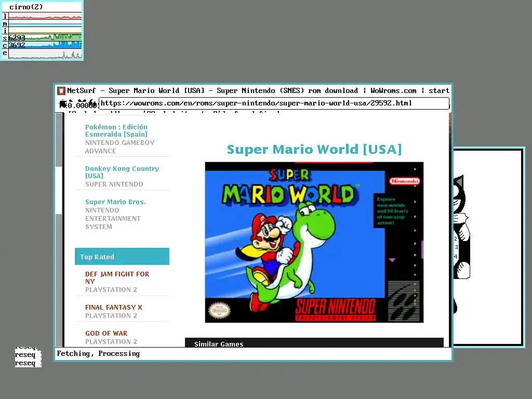
Task: Open the DEF JAM FIGHT FOR NY link
Action: [117, 277]
